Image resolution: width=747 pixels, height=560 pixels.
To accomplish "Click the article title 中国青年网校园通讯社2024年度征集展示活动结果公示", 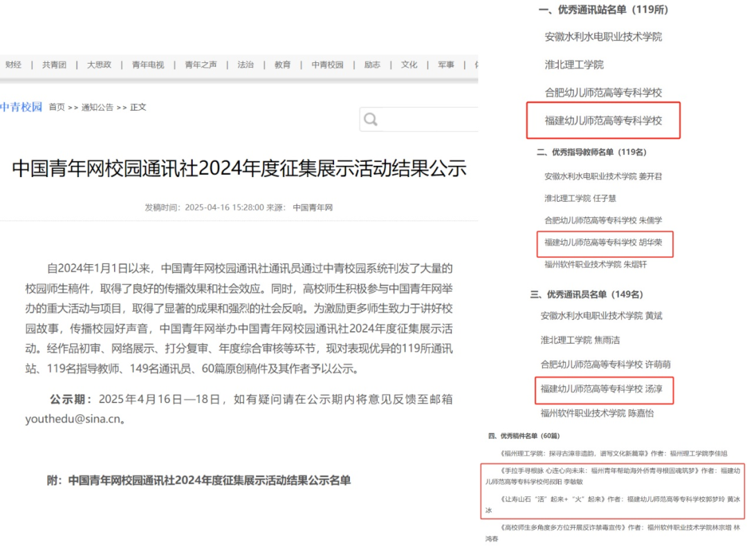I will (x=239, y=169).
